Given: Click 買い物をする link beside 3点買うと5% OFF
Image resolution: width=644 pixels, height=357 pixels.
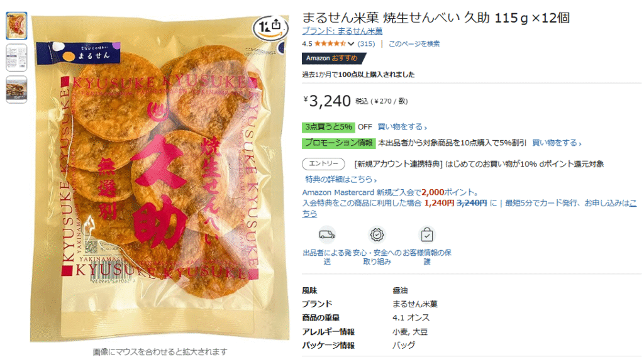Looking at the screenshot, I should point(402,127).
